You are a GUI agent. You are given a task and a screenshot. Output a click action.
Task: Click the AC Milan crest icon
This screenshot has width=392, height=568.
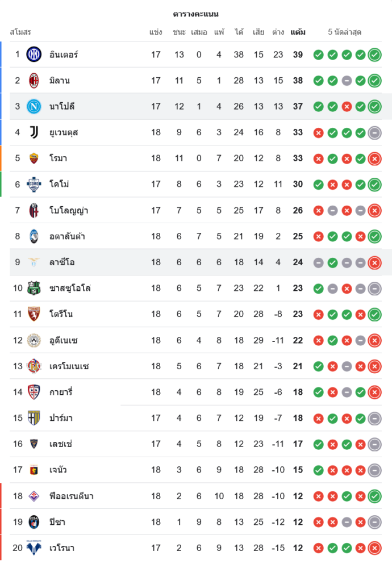click(34, 81)
